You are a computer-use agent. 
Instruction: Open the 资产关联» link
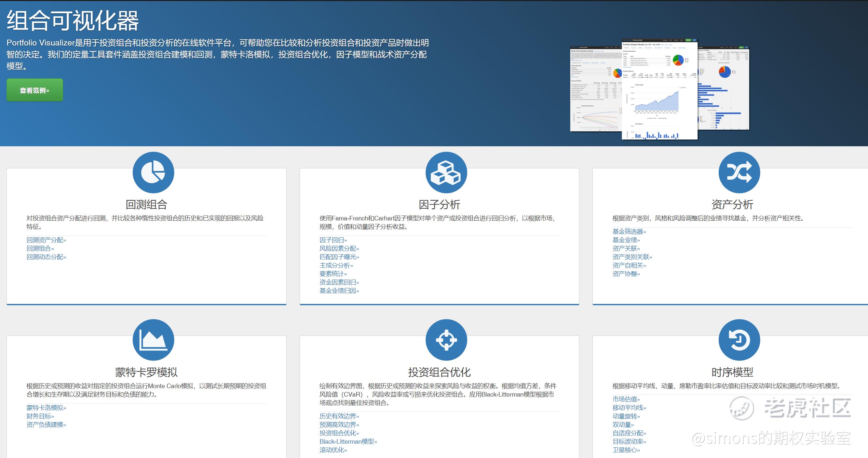[x=626, y=249]
